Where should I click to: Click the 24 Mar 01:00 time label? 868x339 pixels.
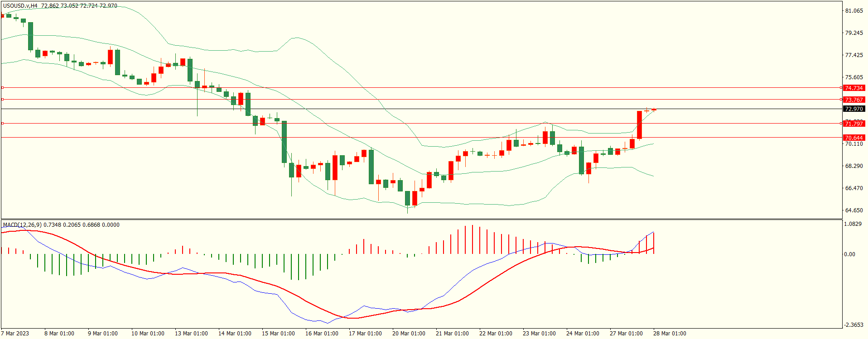[x=583, y=334]
